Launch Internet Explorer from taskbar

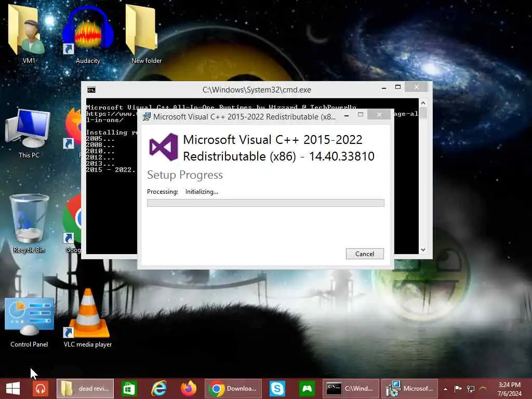[x=158, y=389]
